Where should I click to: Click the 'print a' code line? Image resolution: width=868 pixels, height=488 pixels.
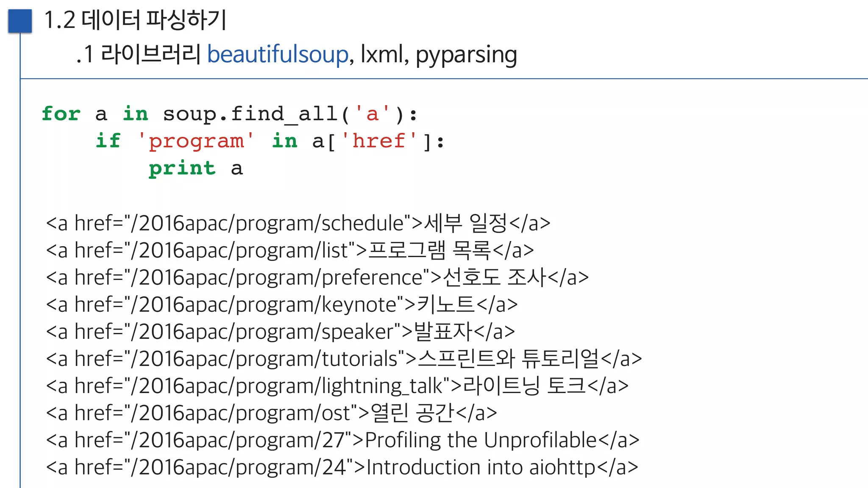[196, 169]
